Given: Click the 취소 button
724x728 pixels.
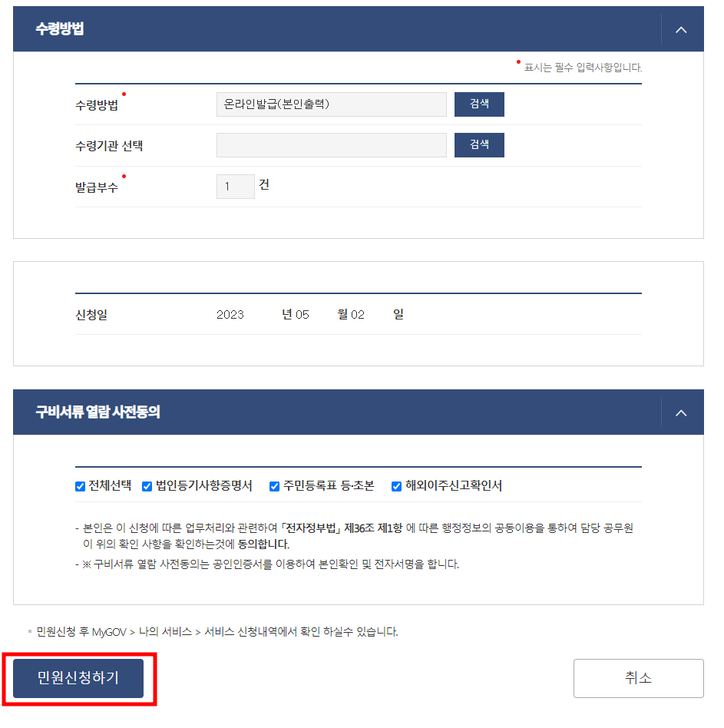Looking at the screenshot, I should [638, 678].
